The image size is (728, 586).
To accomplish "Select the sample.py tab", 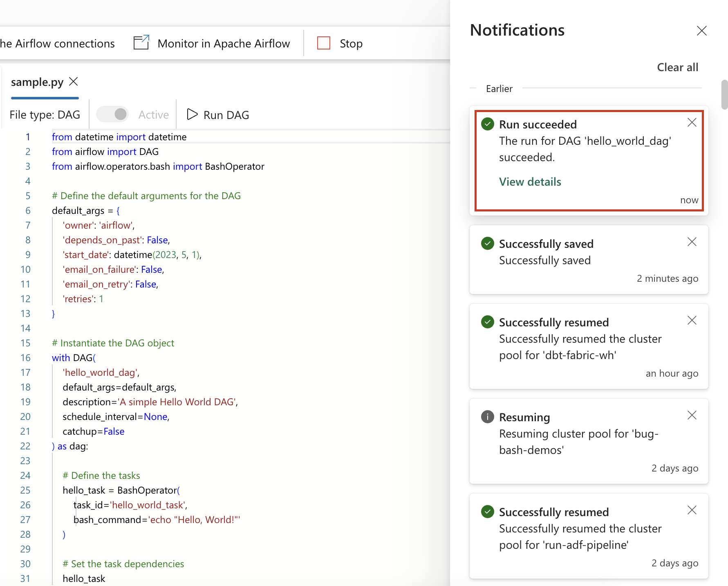I will click(x=37, y=82).
